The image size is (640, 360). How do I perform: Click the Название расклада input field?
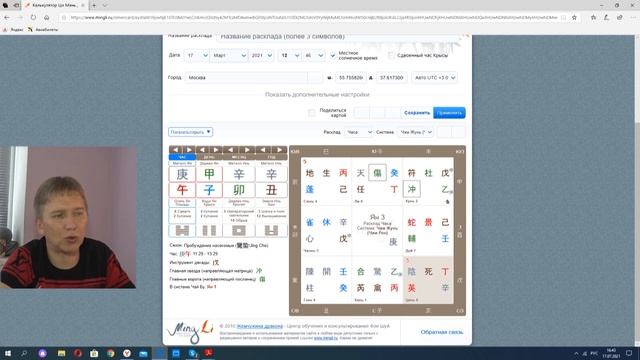(x=339, y=37)
